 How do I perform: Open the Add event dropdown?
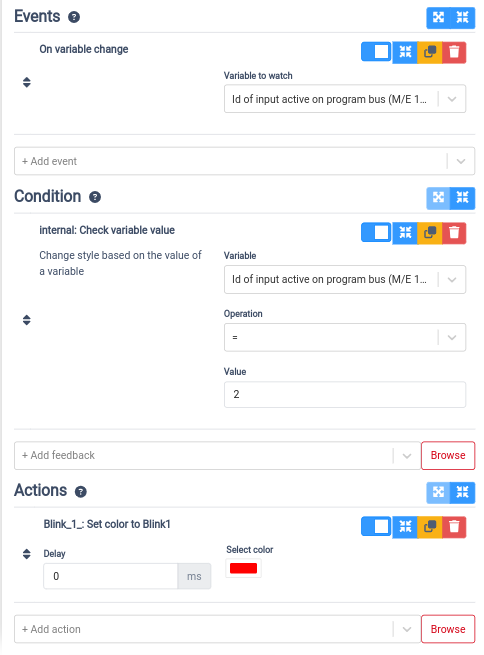click(x=244, y=161)
